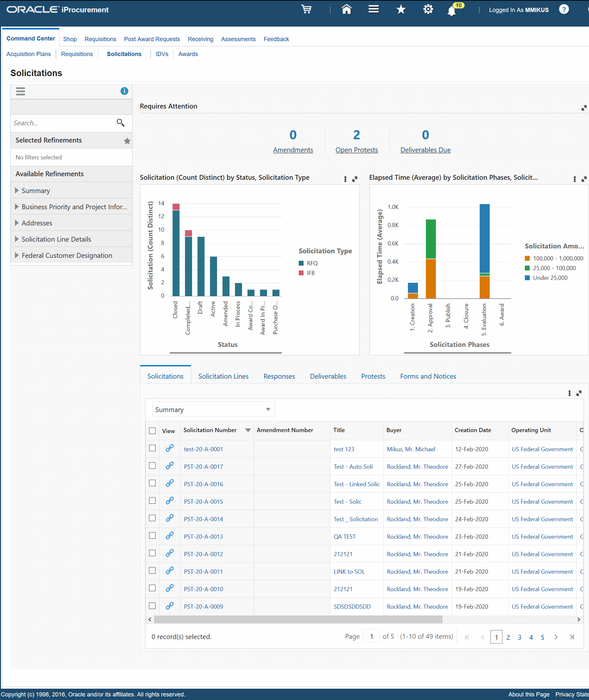The height and width of the screenshot is (700, 589).
Task: Open the Amendments link
Action: [293, 150]
